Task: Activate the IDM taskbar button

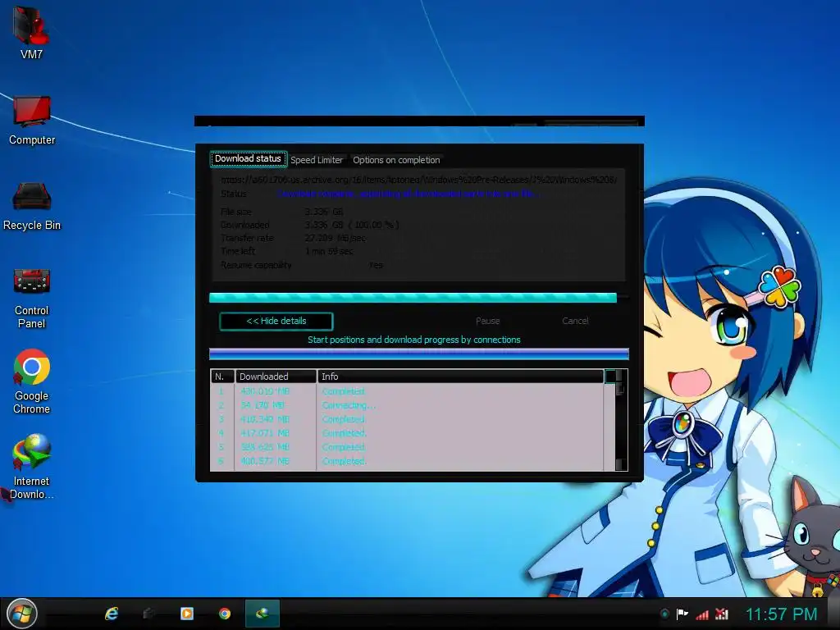Action: [262, 614]
